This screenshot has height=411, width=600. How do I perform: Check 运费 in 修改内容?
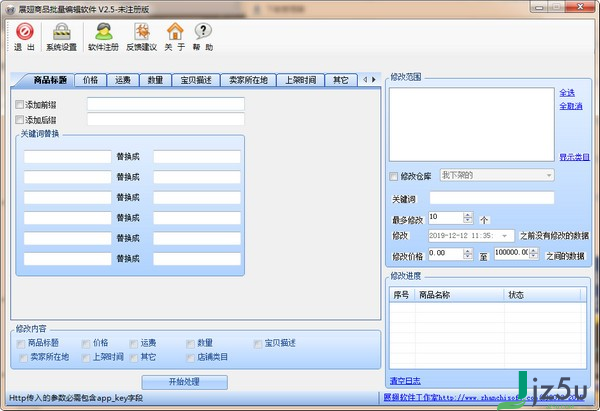pyautogui.click(x=133, y=344)
